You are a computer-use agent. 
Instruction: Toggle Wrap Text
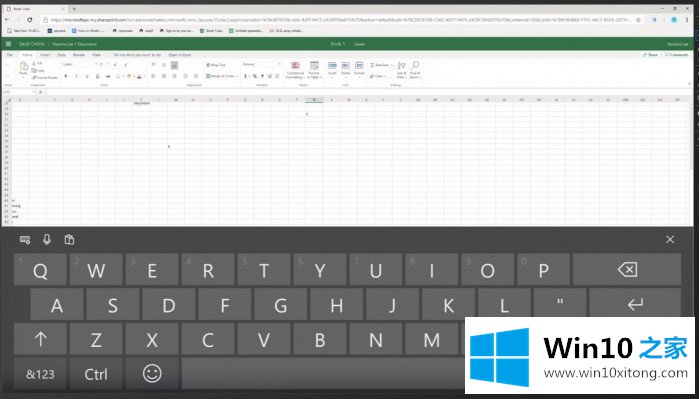pyautogui.click(x=216, y=65)
